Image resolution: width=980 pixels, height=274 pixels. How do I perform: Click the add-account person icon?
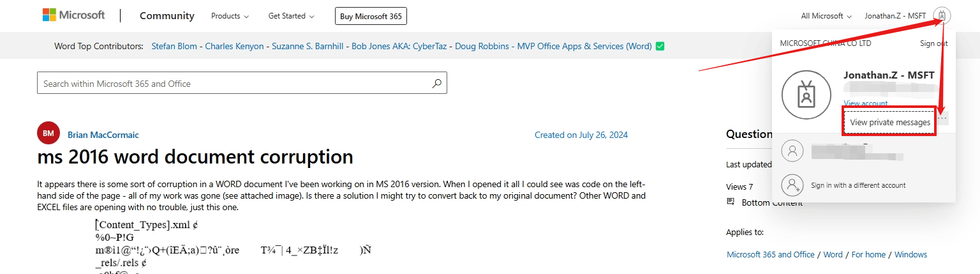(792, 185)
